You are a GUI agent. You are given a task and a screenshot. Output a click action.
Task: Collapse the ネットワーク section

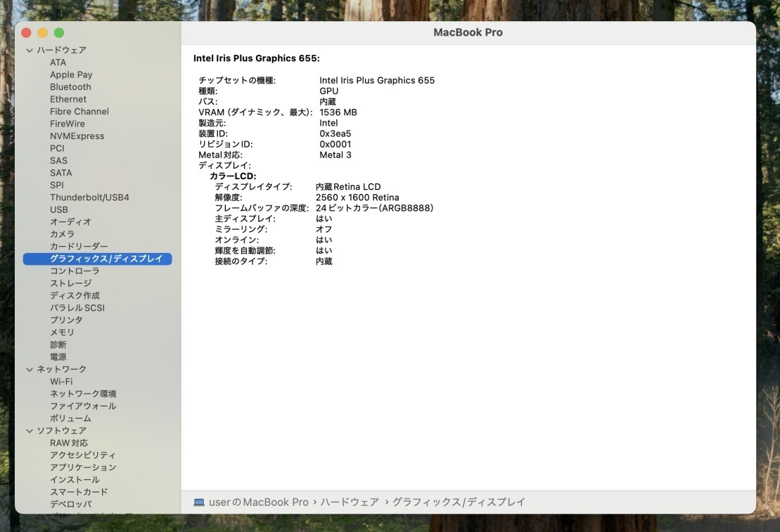[x=30, y=370]
